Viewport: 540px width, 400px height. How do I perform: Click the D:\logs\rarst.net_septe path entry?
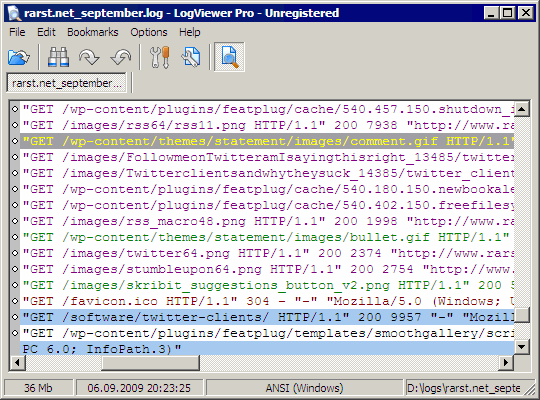(464, 388)
